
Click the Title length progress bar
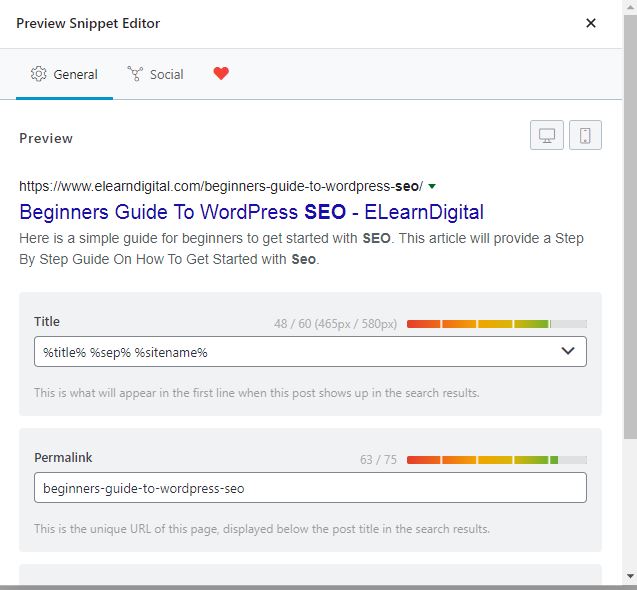496,324
